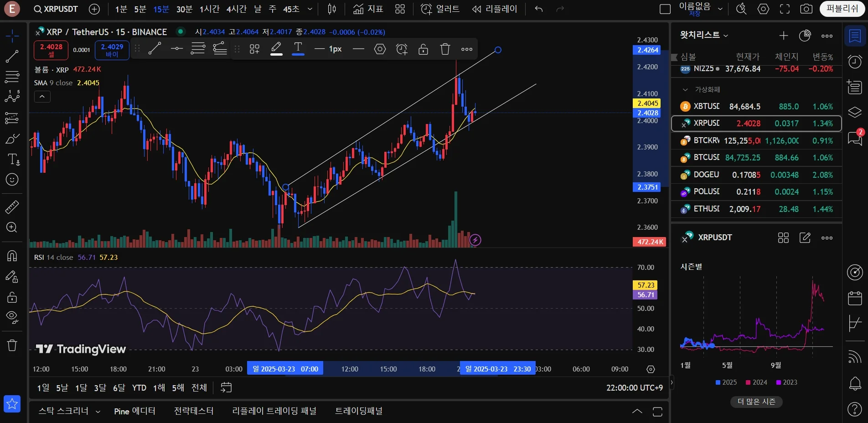Switch to the Pine 에디터 tab

tap(134, 411)
